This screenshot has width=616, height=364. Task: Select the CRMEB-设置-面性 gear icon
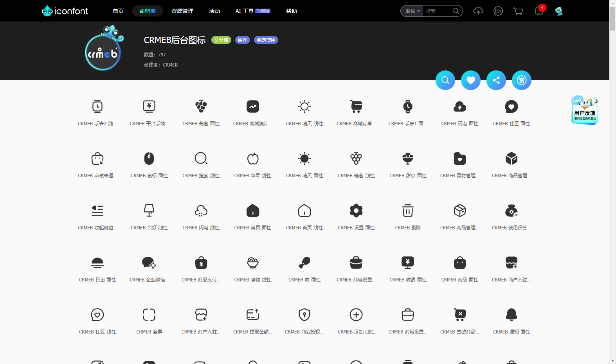point(356,211)
